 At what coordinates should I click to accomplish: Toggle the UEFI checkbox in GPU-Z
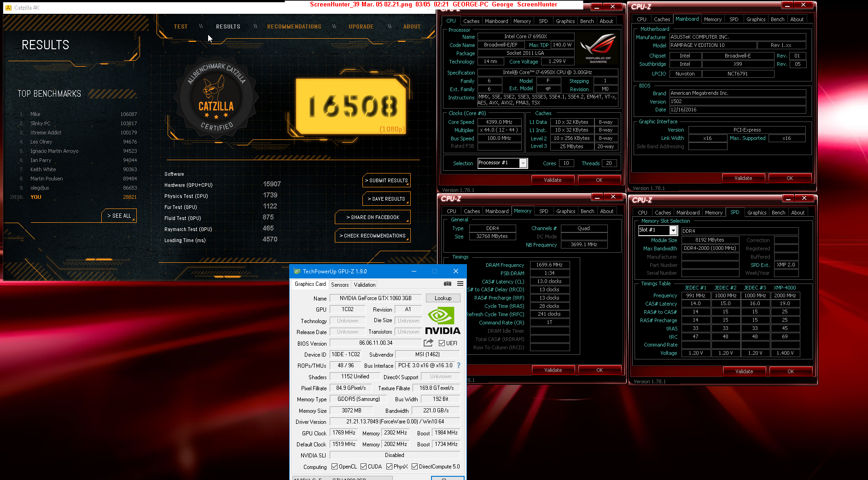point(442,343)
